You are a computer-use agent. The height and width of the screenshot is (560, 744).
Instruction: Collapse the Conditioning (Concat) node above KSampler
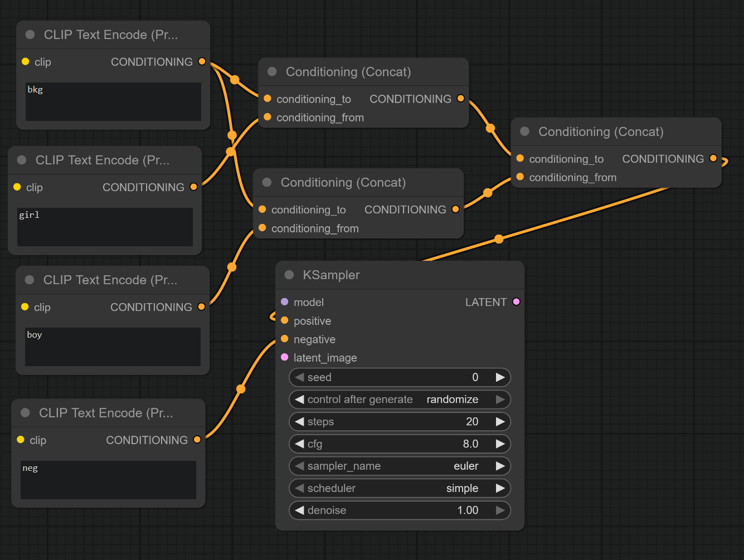point(267,182)
